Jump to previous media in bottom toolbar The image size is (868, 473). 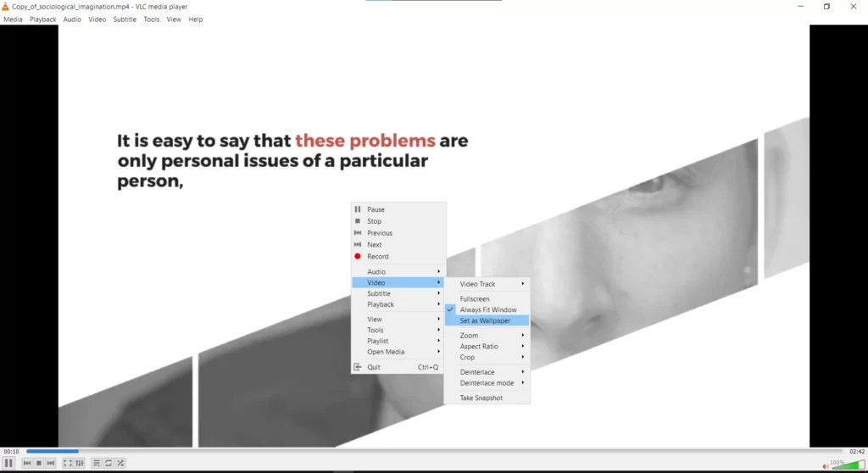pos(27,463)
